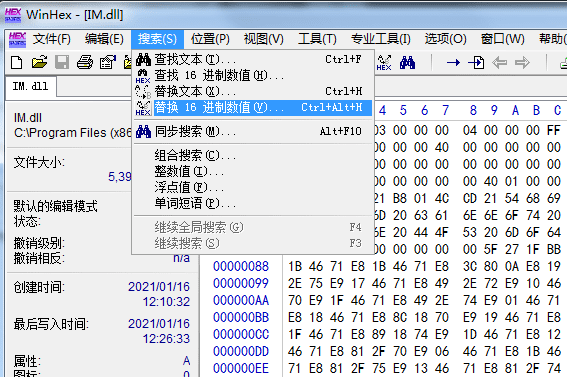Click the binoculars icon in the toolbar
Image resolution: width=567 pixels, height=377 pixels.
coord(408,63)
